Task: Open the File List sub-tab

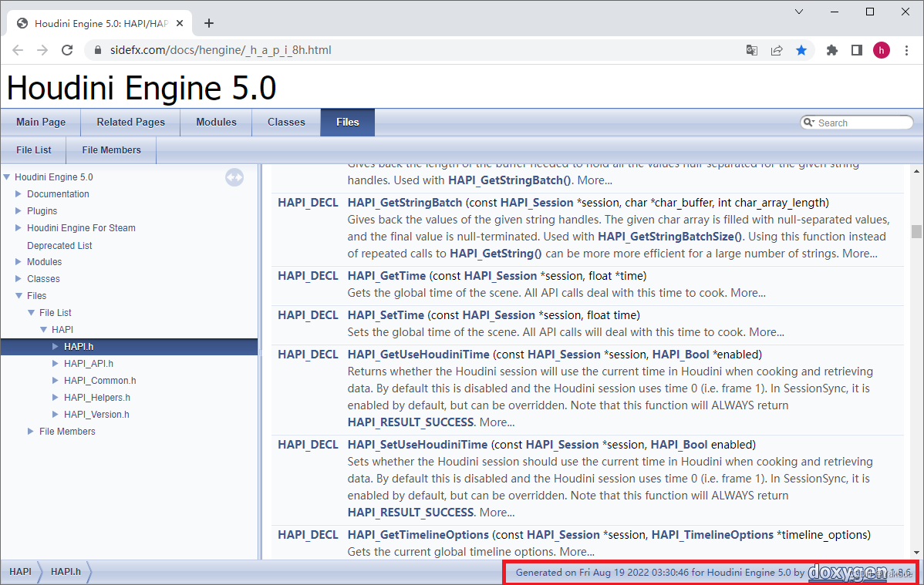Action: click(34, 150)
